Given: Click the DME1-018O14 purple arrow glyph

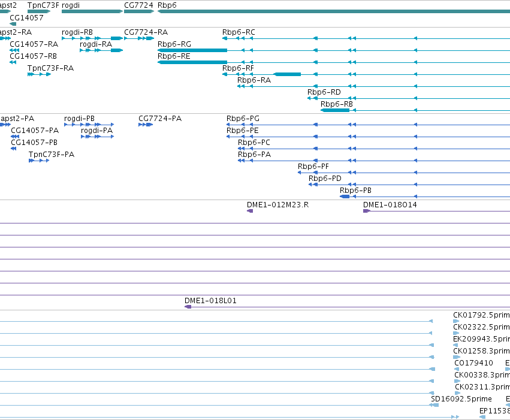Looking at the screenshot, I should point(367,211).
